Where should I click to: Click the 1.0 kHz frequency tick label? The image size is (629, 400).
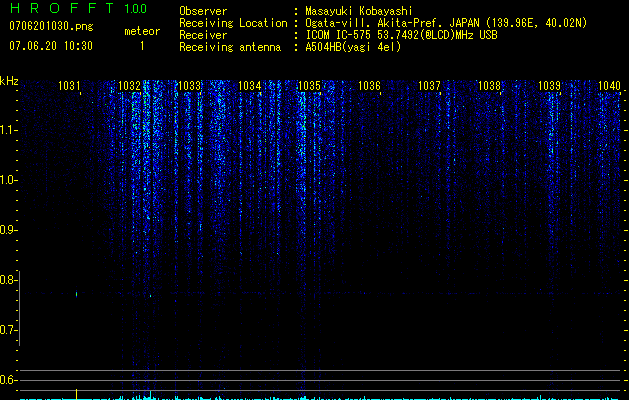(x=8, y=180)
